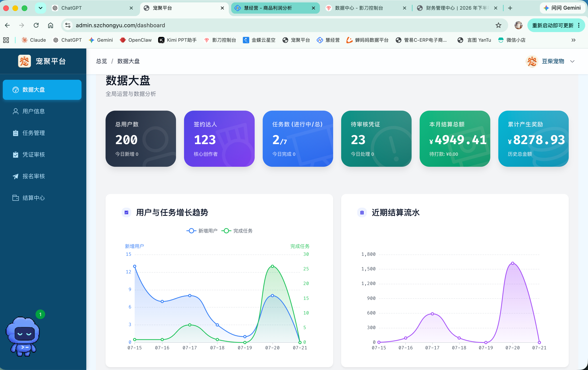The height and width of the screenshot is (370, 588).
Task: Click the 待审核凭证 stat card
Action: (376, 139)
